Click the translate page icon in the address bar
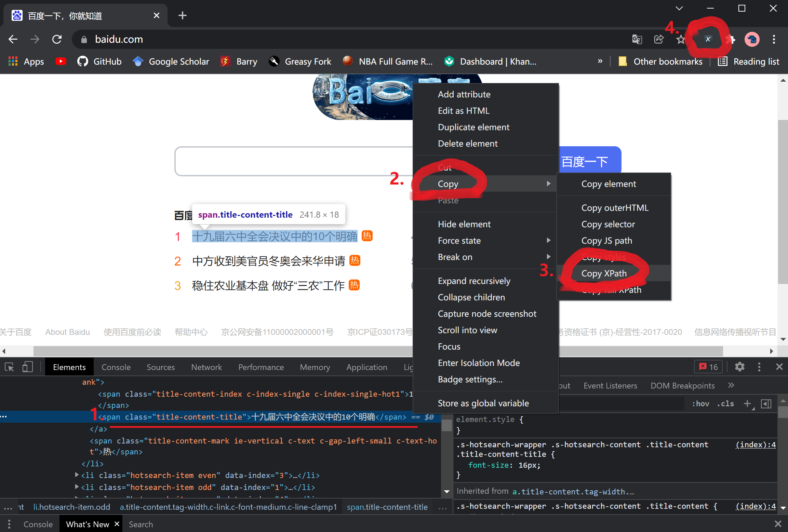 click(x=637, y=39)
